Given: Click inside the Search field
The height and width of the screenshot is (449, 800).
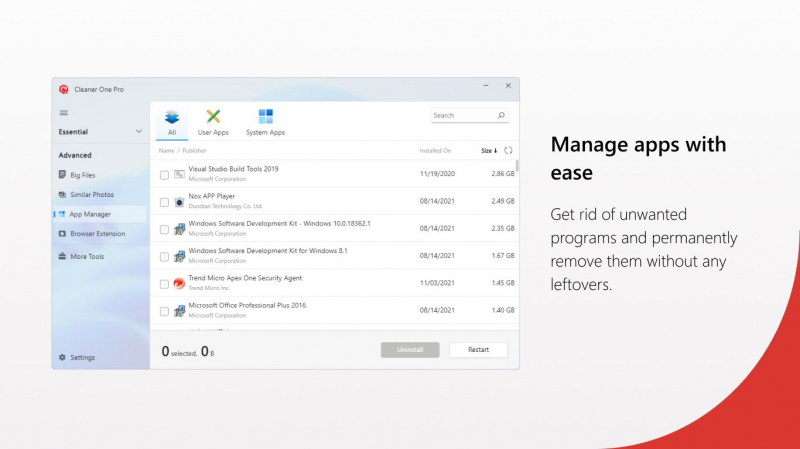Looking at the screenshot, I should [469, 115].
